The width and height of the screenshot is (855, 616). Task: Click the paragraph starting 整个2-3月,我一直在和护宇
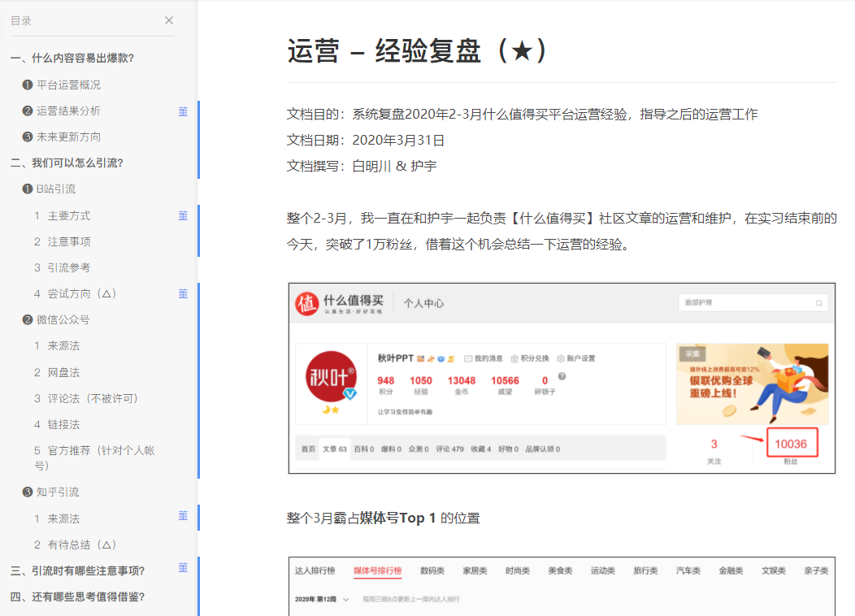point(562,231)
